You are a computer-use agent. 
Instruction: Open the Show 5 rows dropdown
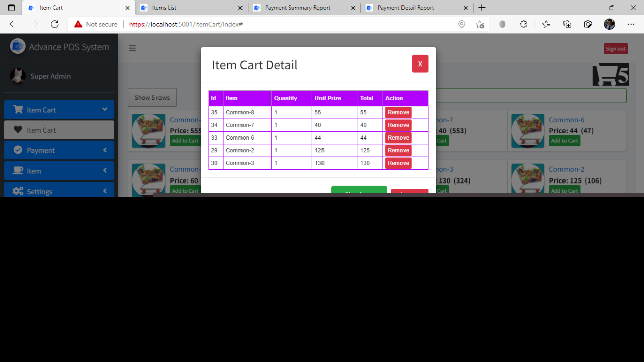click(x=152, y=98)
